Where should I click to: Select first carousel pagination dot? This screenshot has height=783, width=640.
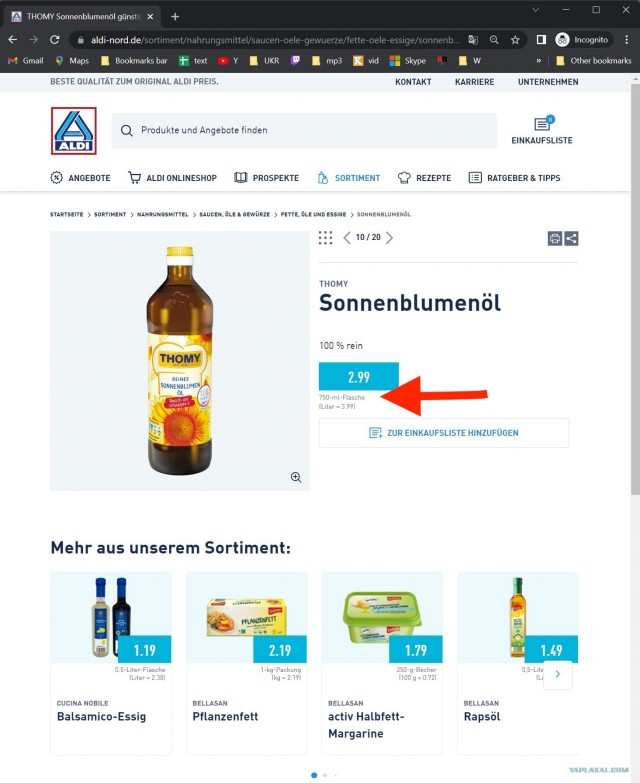pos(314,775)
